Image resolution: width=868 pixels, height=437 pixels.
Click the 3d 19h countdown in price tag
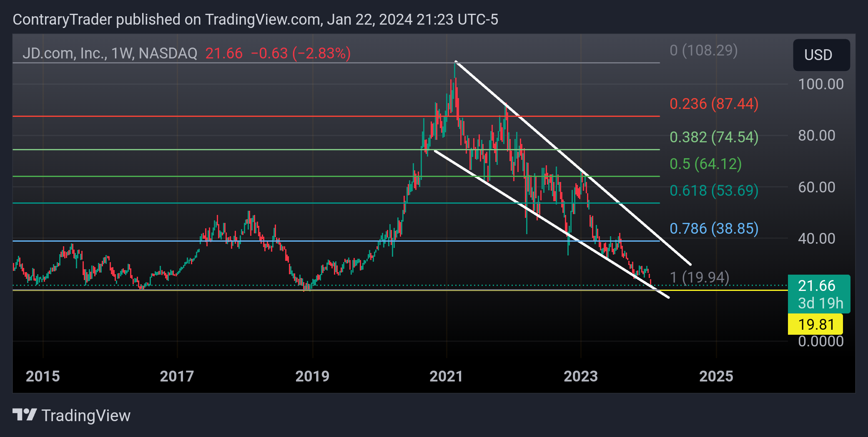(x=820, y=303)
